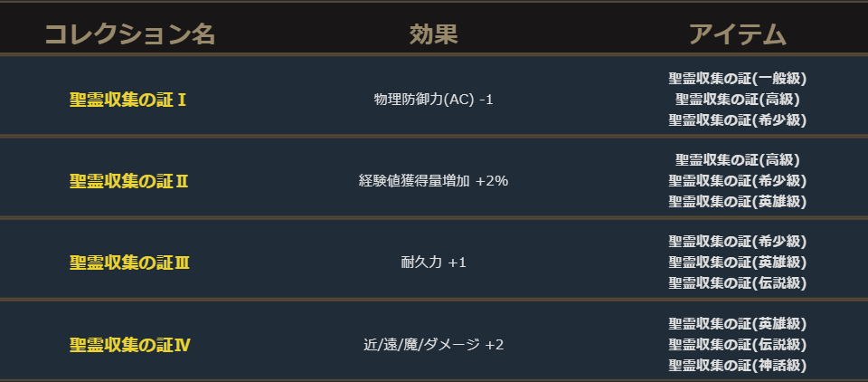The width and height of the screenshot is (868, 382).
Task: Select the 聖霊収集の証Ⅲ collection name
Action: pyautogui.click(x=128, y=263)
